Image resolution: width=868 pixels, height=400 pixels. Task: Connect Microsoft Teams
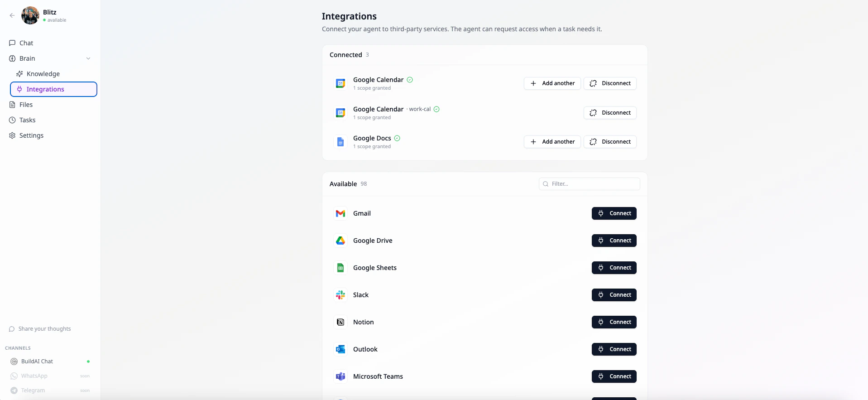[614, 376]
